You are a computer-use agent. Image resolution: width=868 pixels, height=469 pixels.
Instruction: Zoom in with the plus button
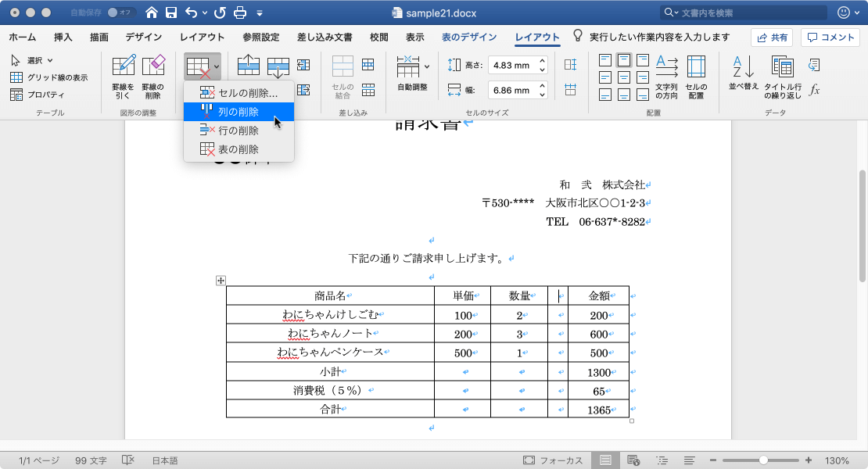click(x=809, y=460)
